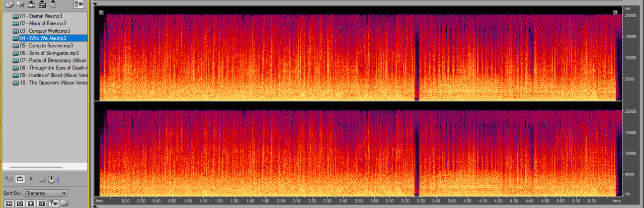Screen dimensions: 644x208
Task: Click the 5:00 mark on time ruler
Action: [560, 201]
